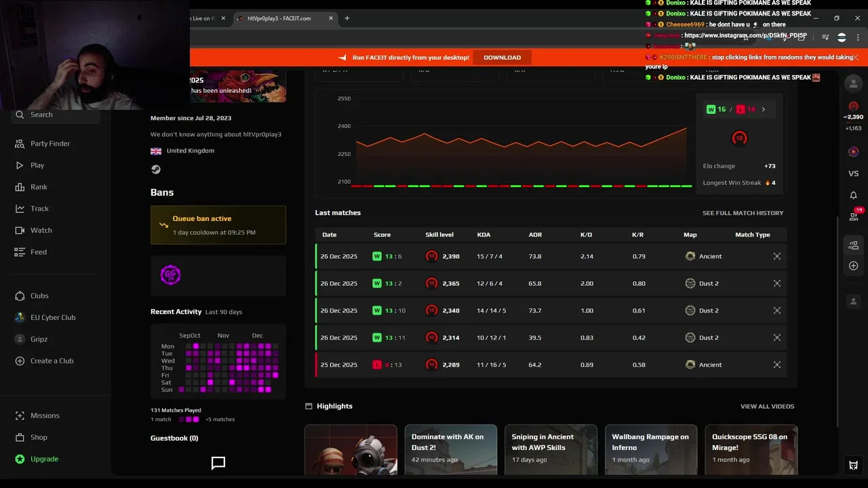Click the bottom-right FACEIT logo icon
Screen dimensions: 868x488
(x=853, y=465)
